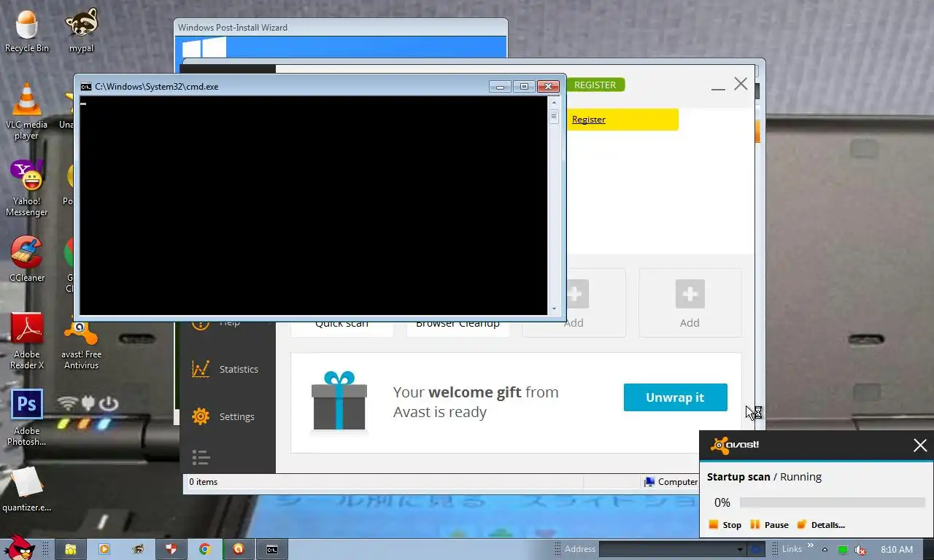This screenshot has width=934, height=560.
Task: Click the Address bar go button
Action: 756,550
